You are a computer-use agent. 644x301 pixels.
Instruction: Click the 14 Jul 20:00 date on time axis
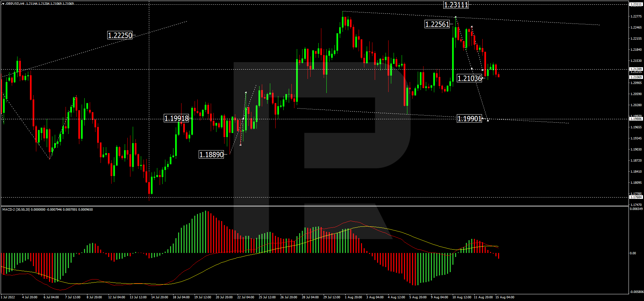160,297
